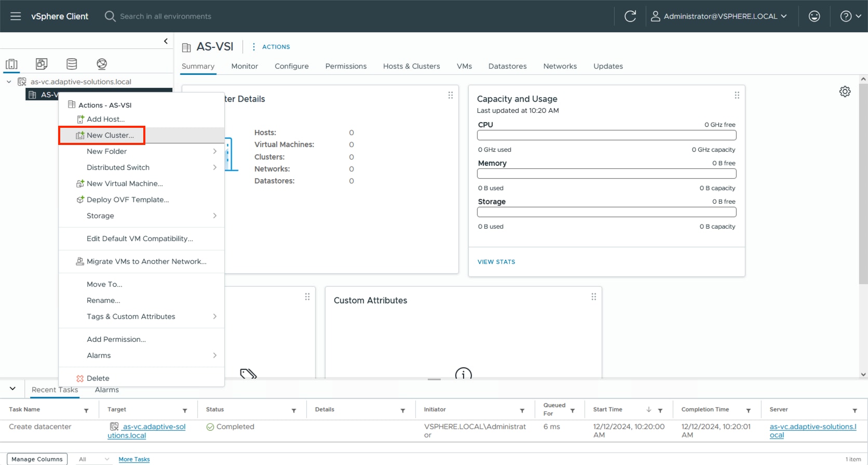This screenshot has width=868, height=465.
Task: Click the CPU usage bar
Action: [x=606, y=135]
